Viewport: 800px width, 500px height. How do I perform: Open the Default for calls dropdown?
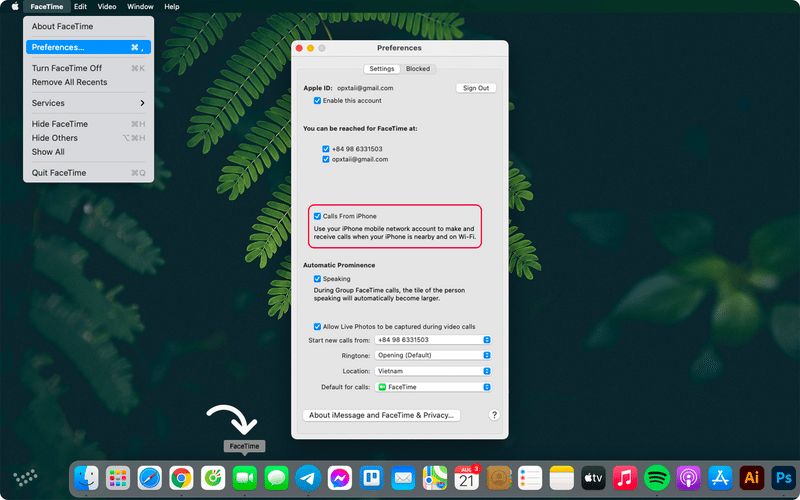[x=433, y=387]
